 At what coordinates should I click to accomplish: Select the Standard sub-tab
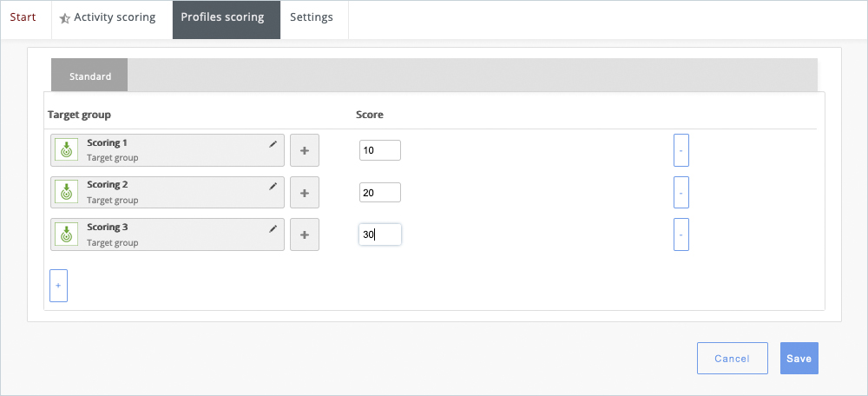point(90,76)
